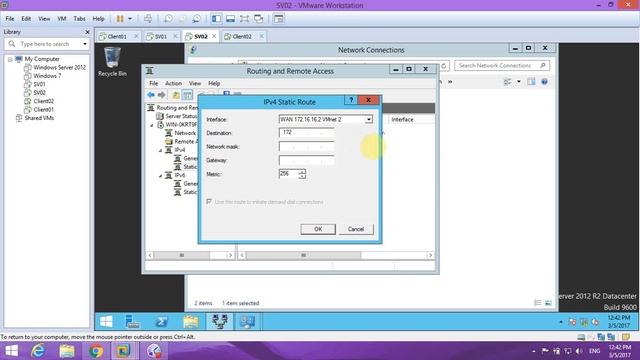Click Cancel in IPv4 Static Route dialog

pos(356,229)
